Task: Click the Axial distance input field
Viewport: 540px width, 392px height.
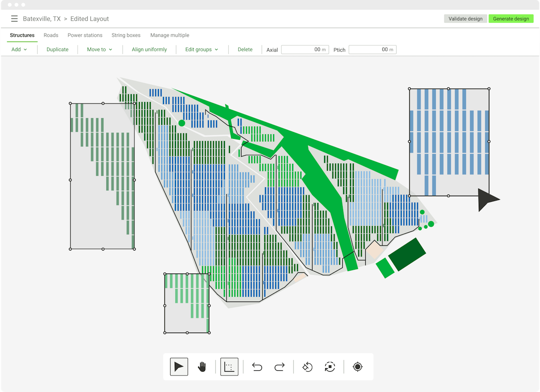Action: pos(304,50)
